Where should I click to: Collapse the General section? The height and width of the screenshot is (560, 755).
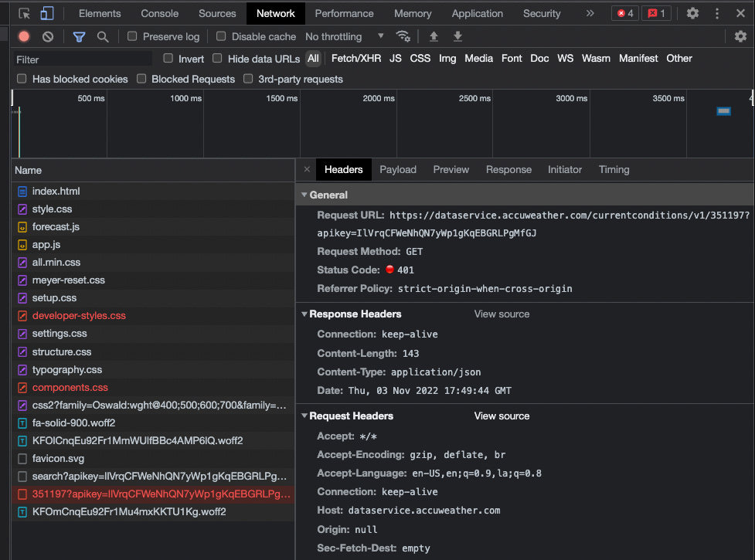pyautogui.click(x=304, y=195)
